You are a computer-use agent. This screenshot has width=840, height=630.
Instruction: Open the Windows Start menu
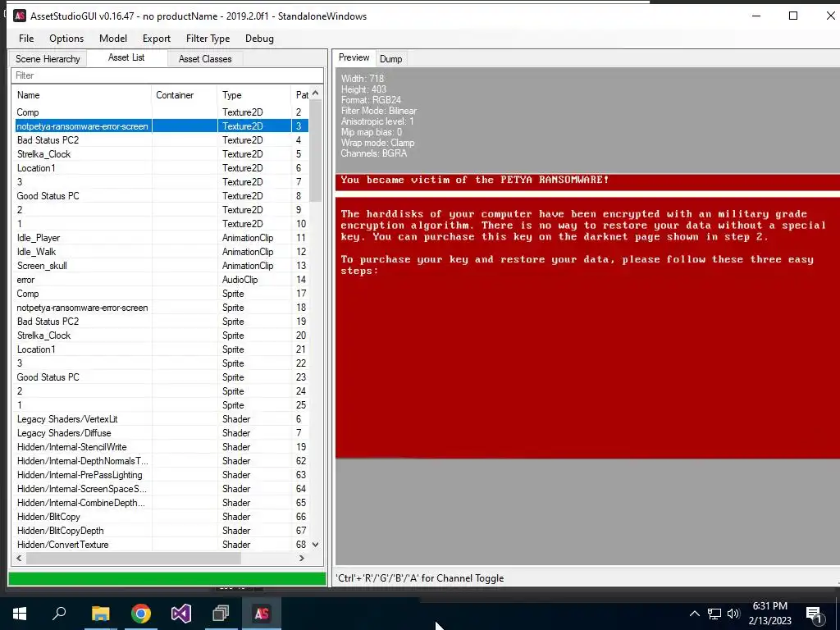(x=20, y=614)
